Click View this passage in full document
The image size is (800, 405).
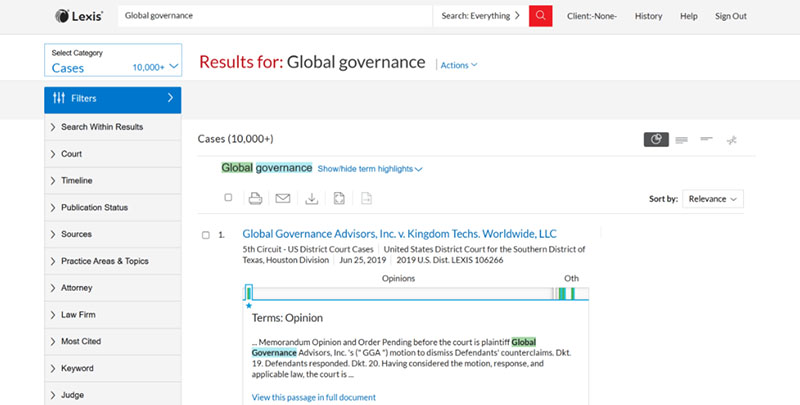313,397
